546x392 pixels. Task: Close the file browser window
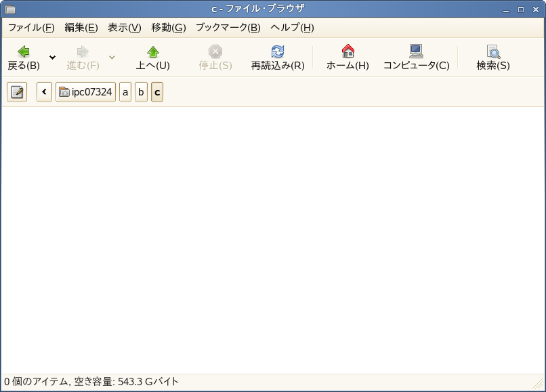pyautogui.click(x=536, y=9)
